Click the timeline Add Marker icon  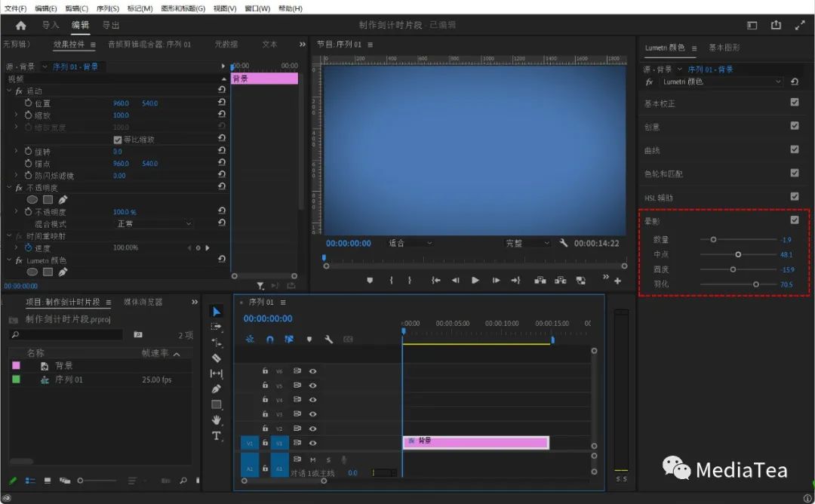[x=309, y=340]
